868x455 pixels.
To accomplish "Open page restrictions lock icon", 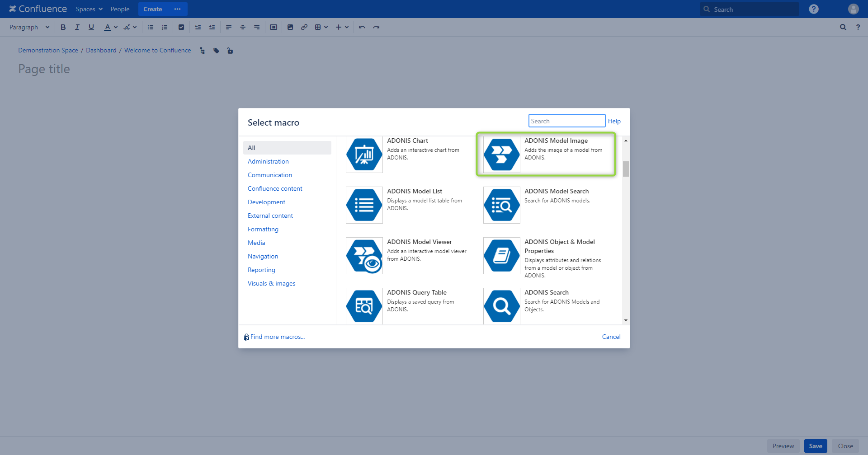I will 230,51.
